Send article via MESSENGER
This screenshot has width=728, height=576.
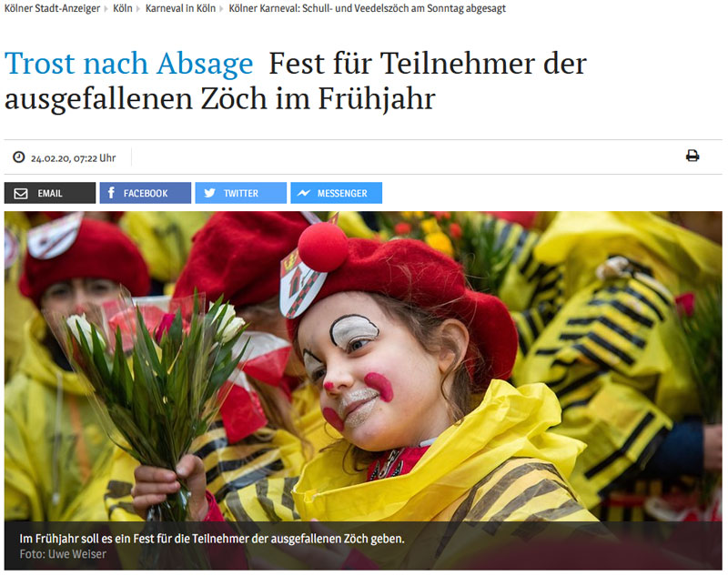(x=336, y=193)
